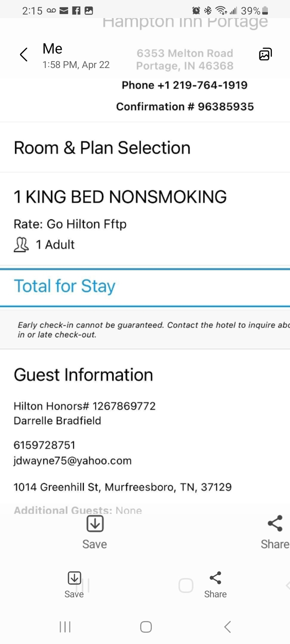Tap the mail envelope icon in status bar
290x644 pixels.
(64, 11)
